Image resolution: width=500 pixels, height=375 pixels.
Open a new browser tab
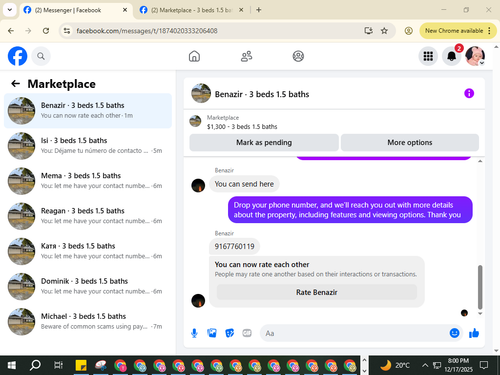pyautogui.click(x=259, y=10)
